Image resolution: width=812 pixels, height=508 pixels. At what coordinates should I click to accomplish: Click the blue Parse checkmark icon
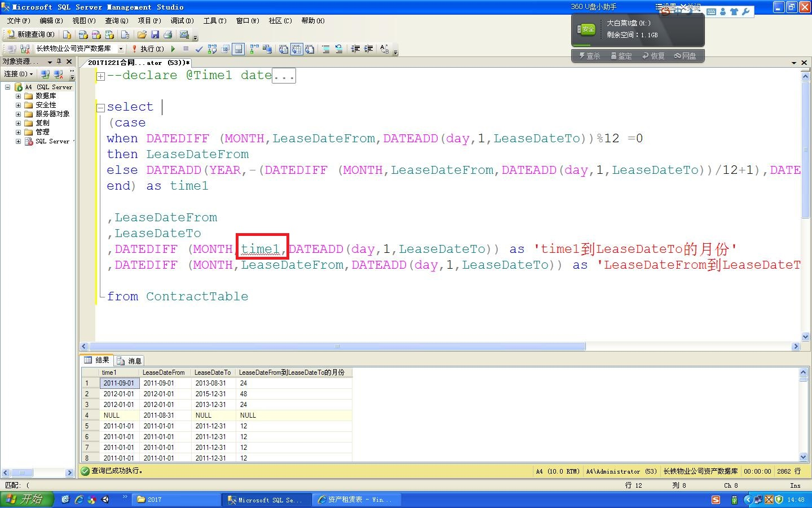click(198, 49)
